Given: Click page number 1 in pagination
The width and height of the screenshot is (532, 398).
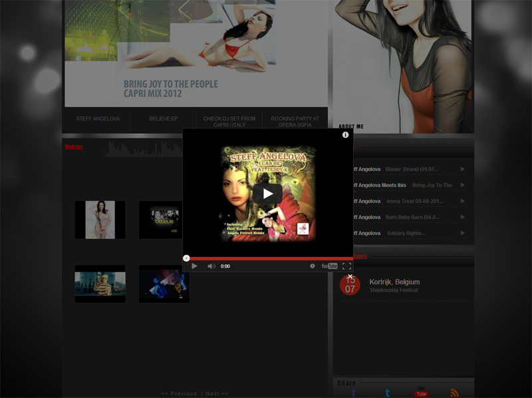Looking at the screenshot, I should click(201, 393).
